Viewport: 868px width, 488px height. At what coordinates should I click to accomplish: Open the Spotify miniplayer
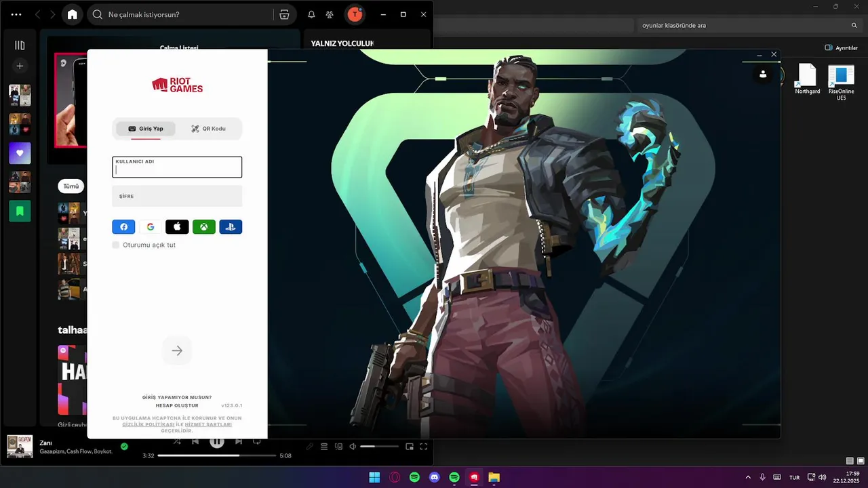410,446
